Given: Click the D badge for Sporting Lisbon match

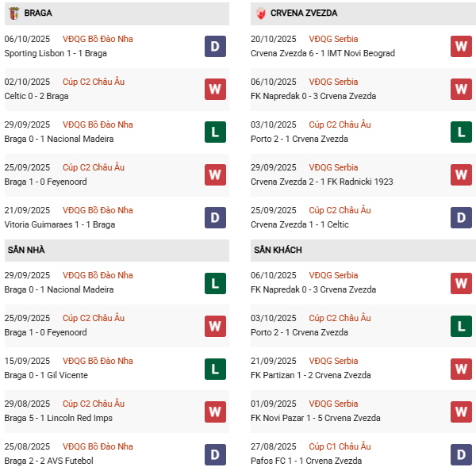Looking at the screenshot, I should [x=215, y=47].
